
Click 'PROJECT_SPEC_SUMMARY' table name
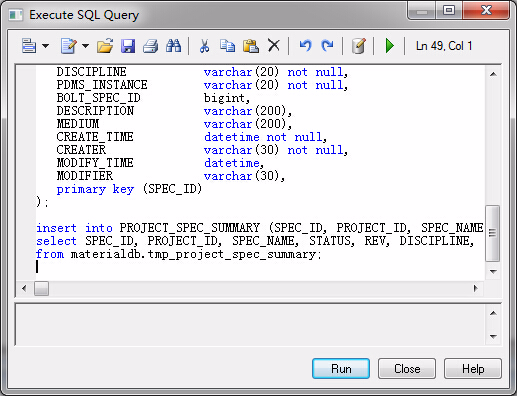190,228
